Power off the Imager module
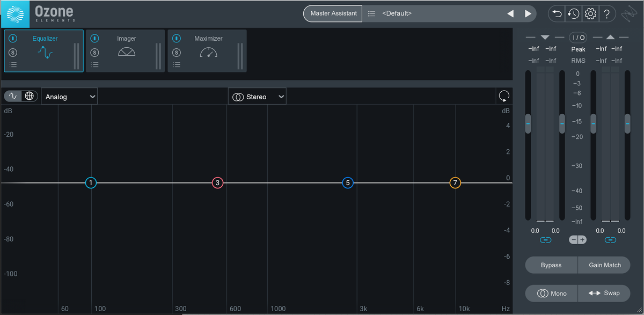 pyautogui.click(x=94, y=38)
